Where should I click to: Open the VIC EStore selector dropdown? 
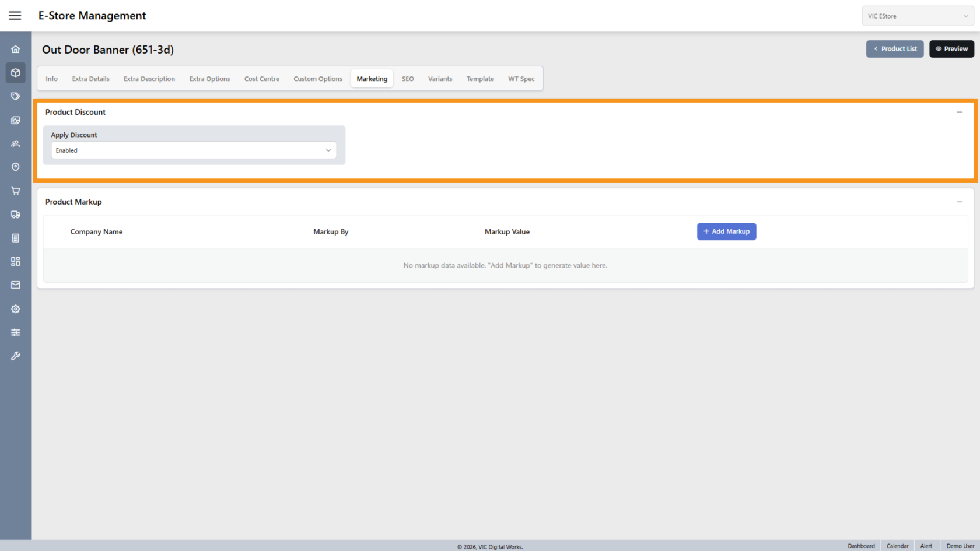(x=918, y=16)
